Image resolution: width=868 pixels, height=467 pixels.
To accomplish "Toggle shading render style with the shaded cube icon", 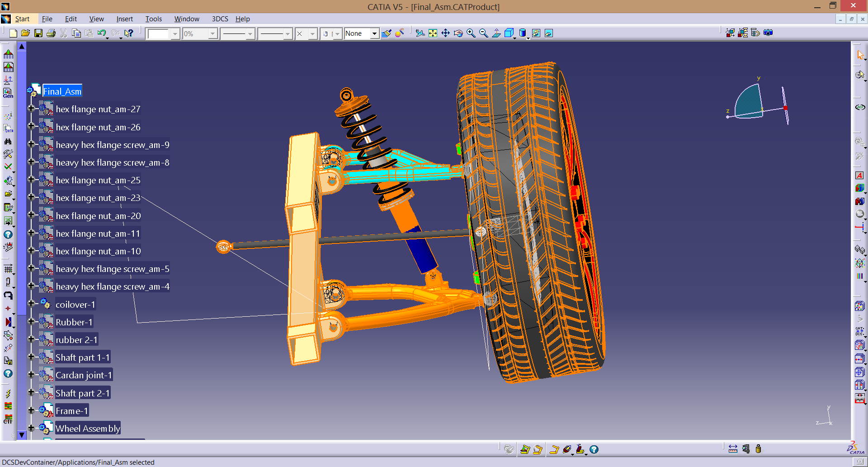I will (x=522, y=33).
